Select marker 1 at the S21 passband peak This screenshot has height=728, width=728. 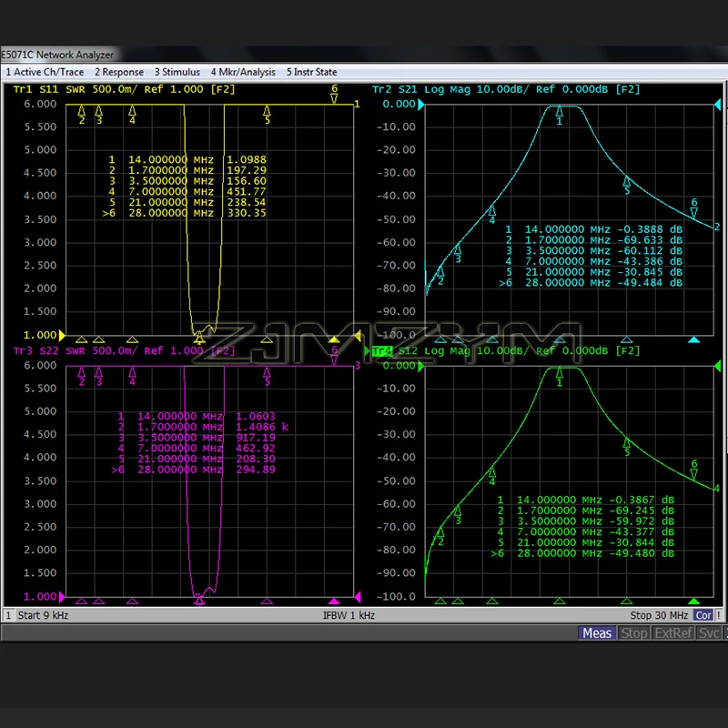[x=560, y=116]
